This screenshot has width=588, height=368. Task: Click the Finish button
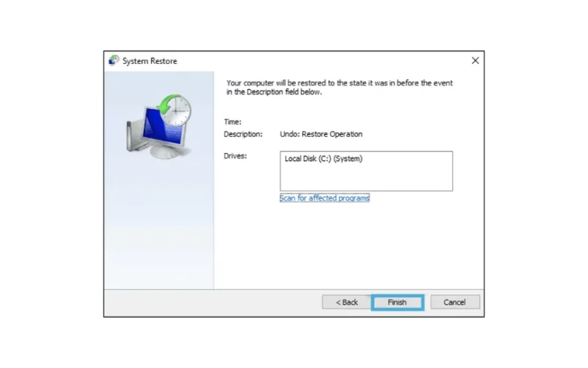pos(398,302)
